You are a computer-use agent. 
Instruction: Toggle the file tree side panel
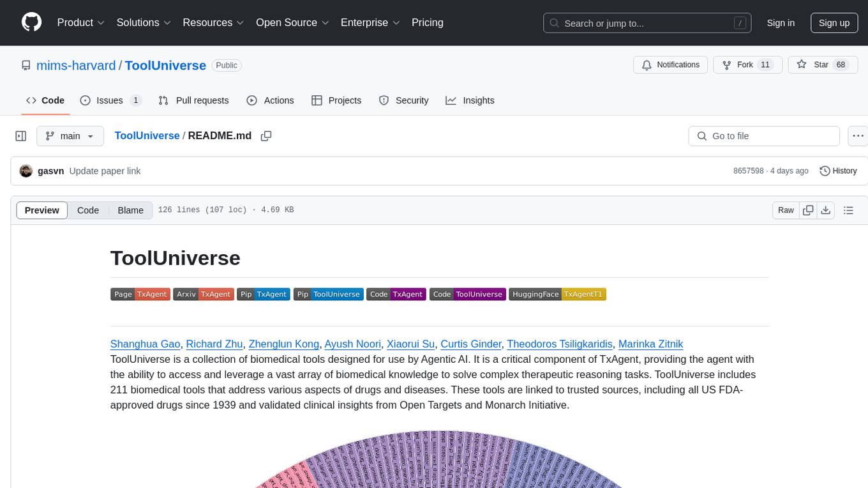(21, 136)
